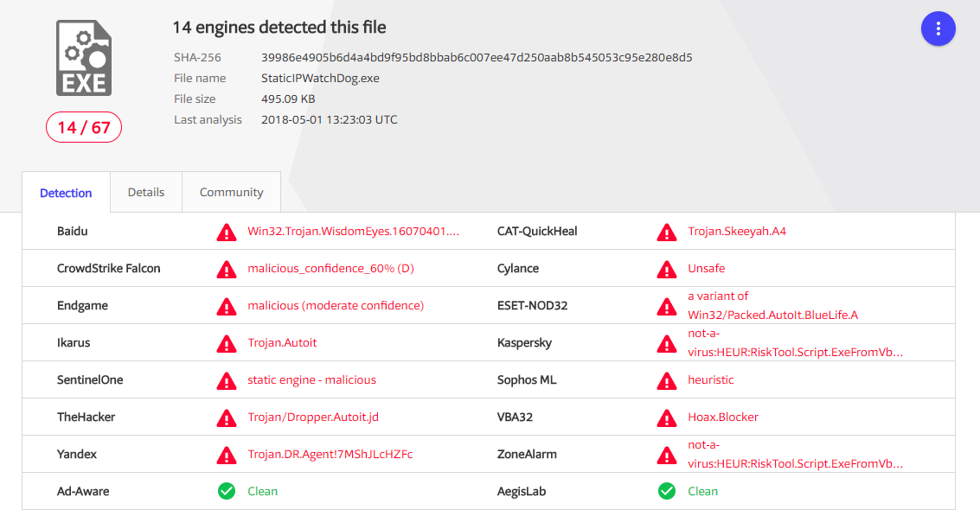Click the Clean result for Ad-Aware
980x510 pixels.
(x=262, y=491)
